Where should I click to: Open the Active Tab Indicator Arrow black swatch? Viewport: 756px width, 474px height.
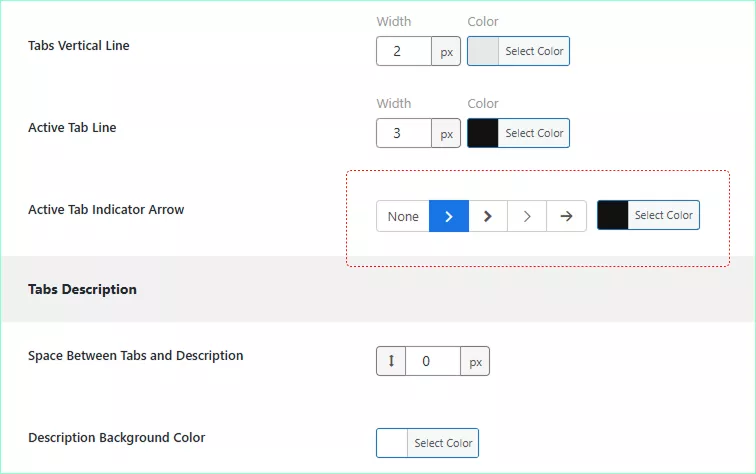point(613,215)
